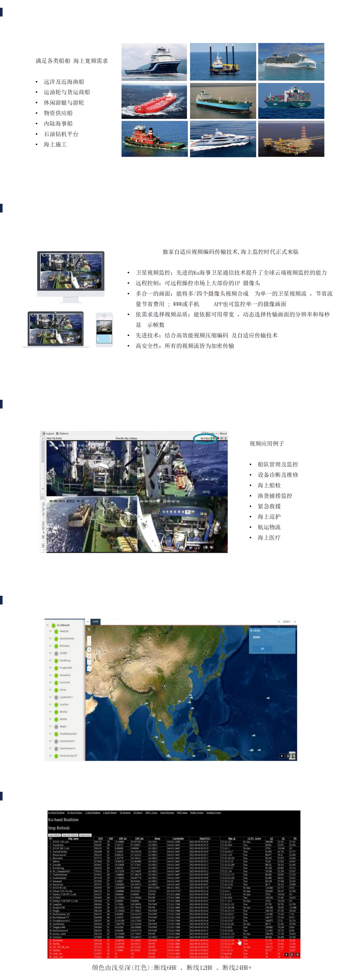
Task: Open the map hamburger menu icon
Action: (x=89, y=630)
